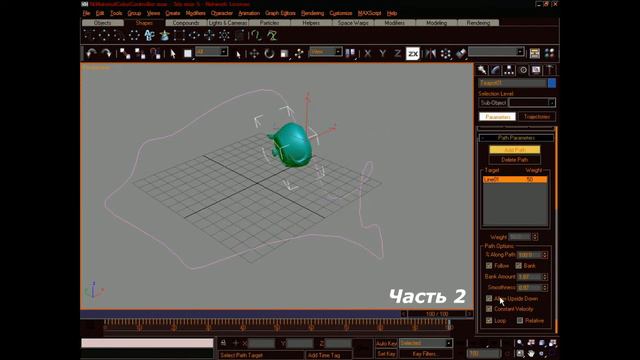Click the Delete Path button
640x360 pixels.
click(514, 160)
